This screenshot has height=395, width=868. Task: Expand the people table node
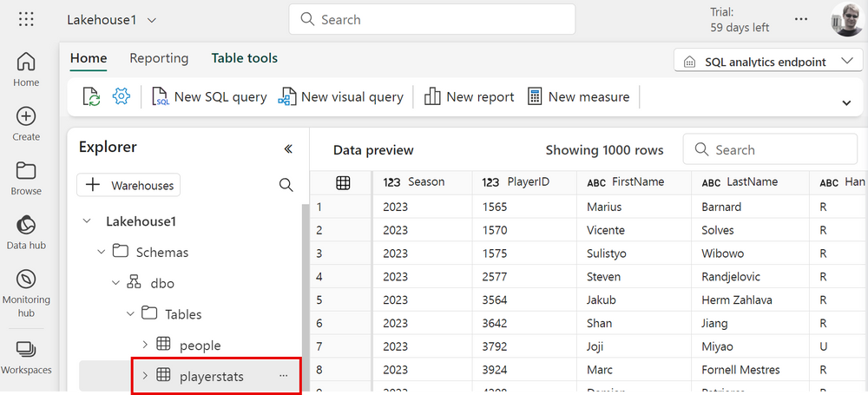[144, 346]
